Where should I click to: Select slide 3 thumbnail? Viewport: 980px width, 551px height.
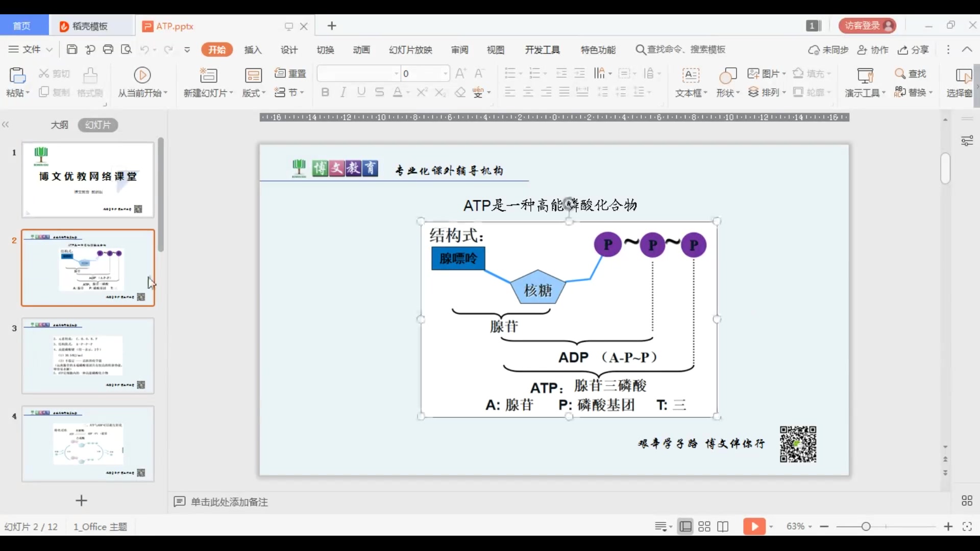[88, 356]
